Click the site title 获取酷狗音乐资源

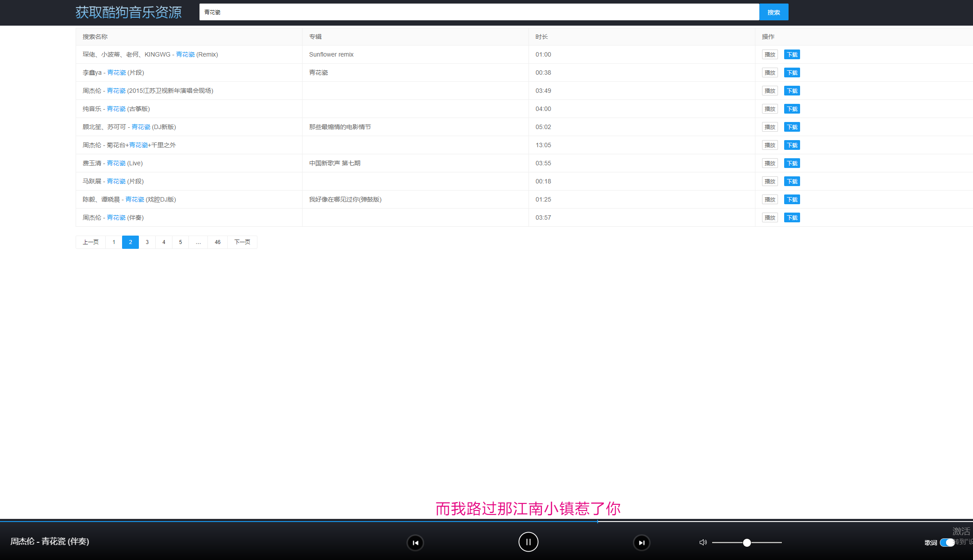(x=129, y=12)
